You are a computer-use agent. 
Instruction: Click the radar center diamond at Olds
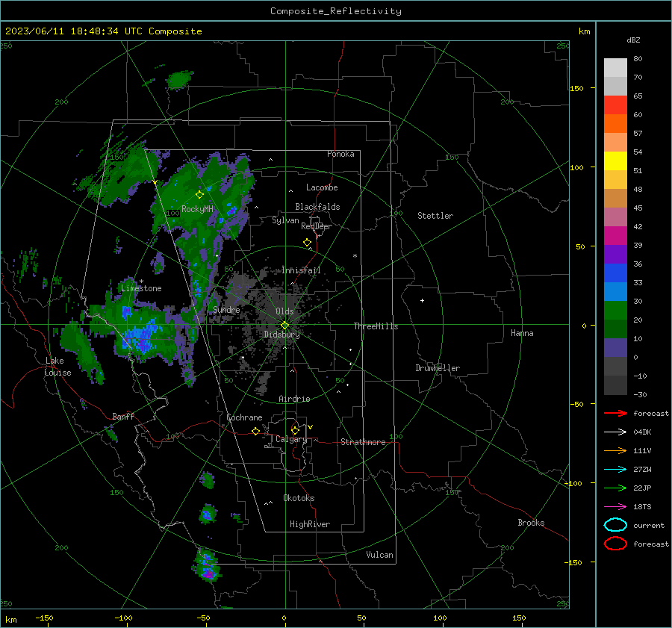(x=284, y=326)
